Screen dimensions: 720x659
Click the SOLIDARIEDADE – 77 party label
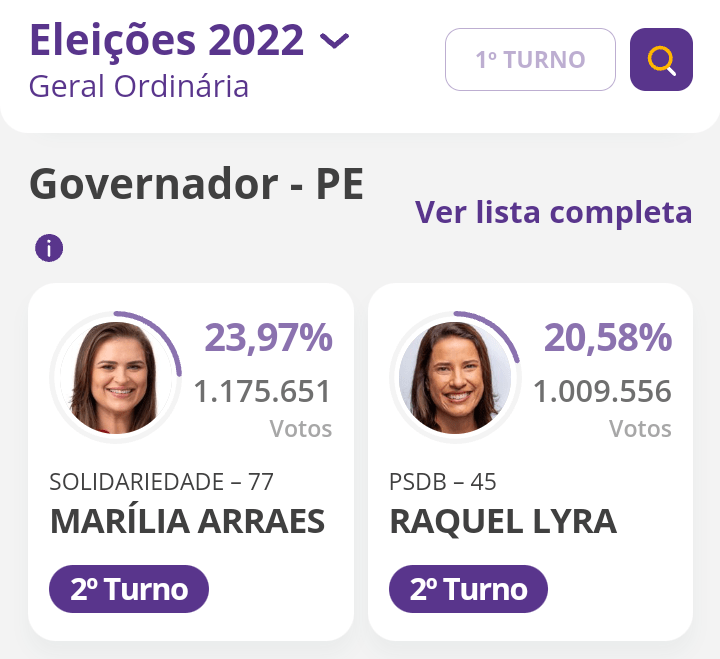tap(161, 482)
